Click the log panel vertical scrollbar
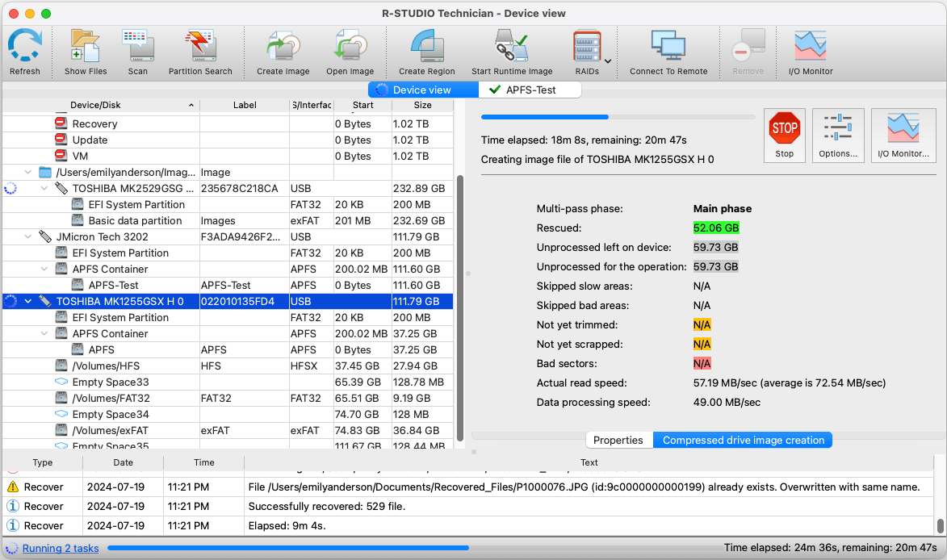 click(x=941, y=525)
